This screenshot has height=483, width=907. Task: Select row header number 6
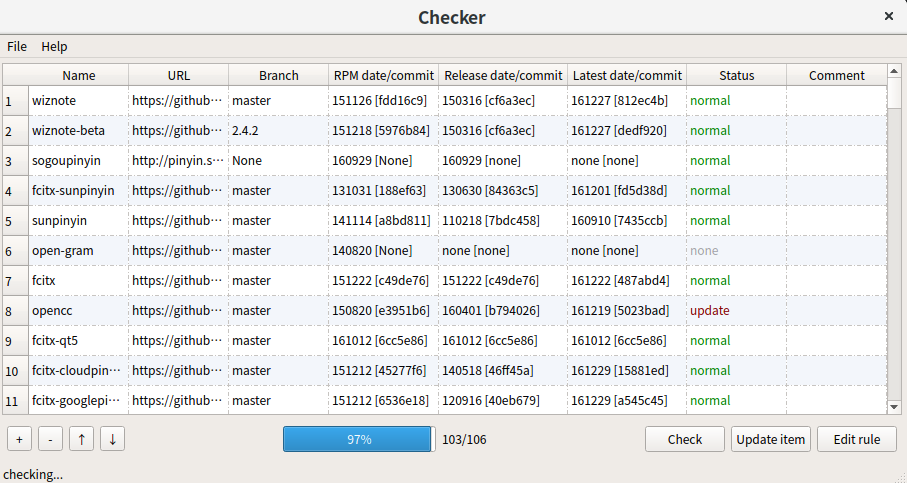click(16, 250)
